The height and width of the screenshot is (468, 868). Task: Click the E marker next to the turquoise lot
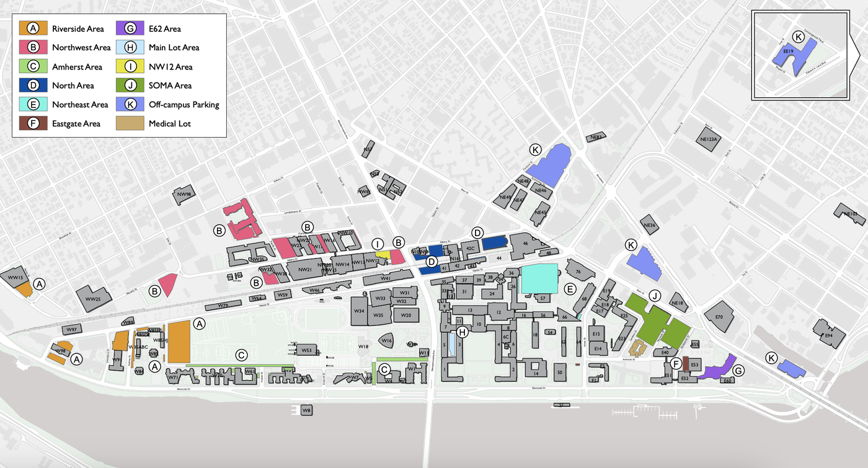point(570,289)
